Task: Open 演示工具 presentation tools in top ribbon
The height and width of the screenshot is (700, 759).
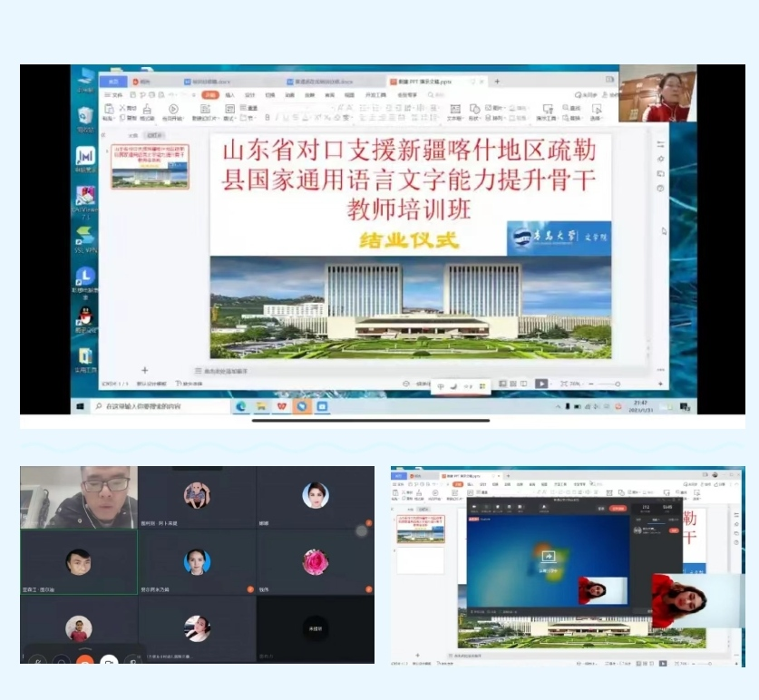Action: coord(547,112)
